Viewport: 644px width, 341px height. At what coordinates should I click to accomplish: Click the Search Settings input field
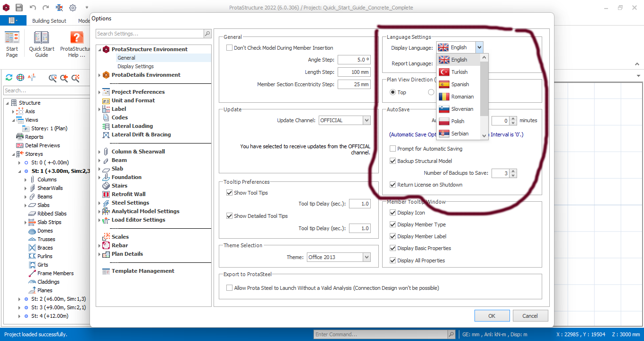pyautogui.click(x=150, y=34)
